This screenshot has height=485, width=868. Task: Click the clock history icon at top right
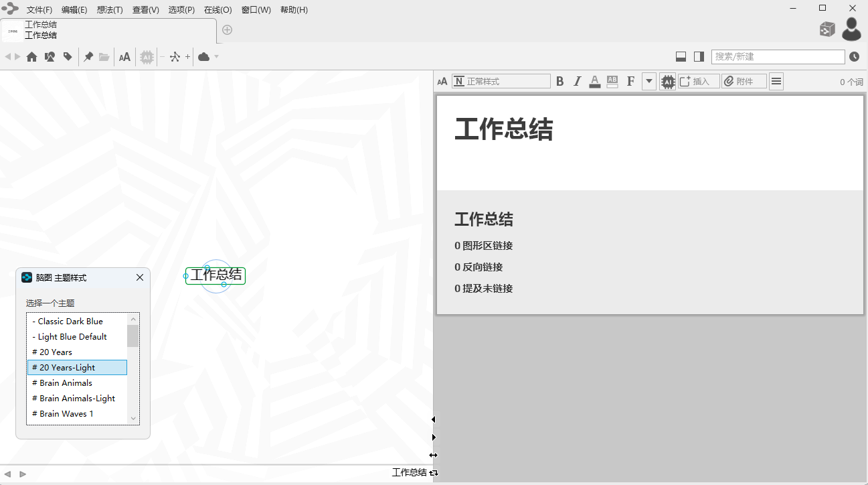point(855,56)
